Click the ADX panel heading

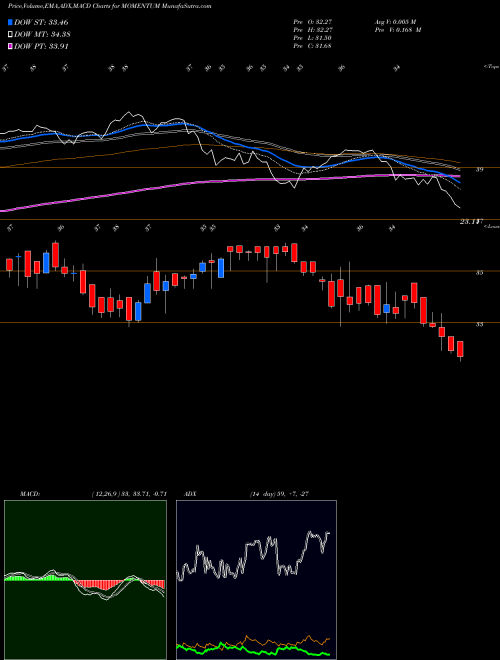pyautogui.click(x=190, y=493)
